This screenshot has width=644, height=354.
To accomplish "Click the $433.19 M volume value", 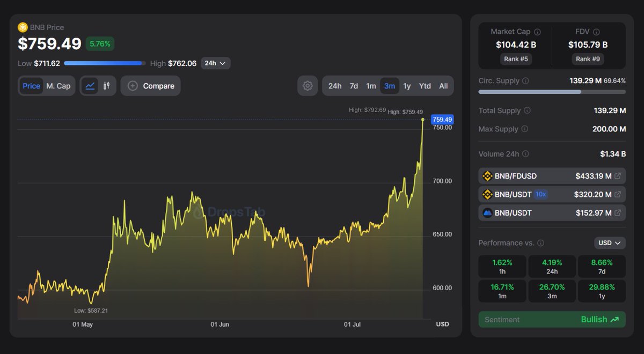I will click(x=593, y=176).
